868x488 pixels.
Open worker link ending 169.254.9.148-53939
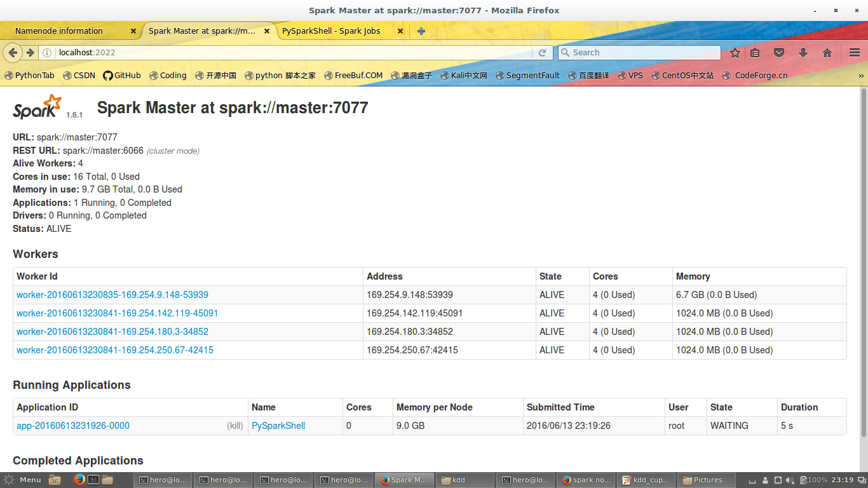pyautogui.click(x=112, y=295)
